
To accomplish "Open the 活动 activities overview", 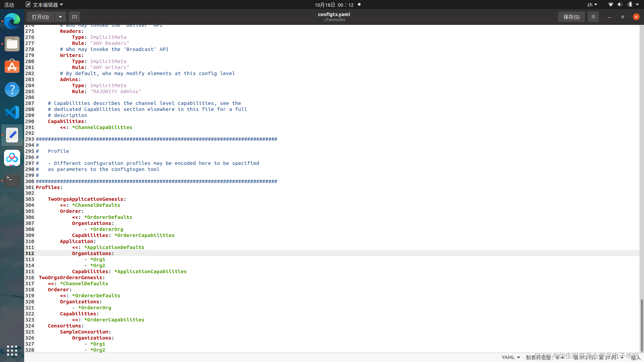I will 9,5.
